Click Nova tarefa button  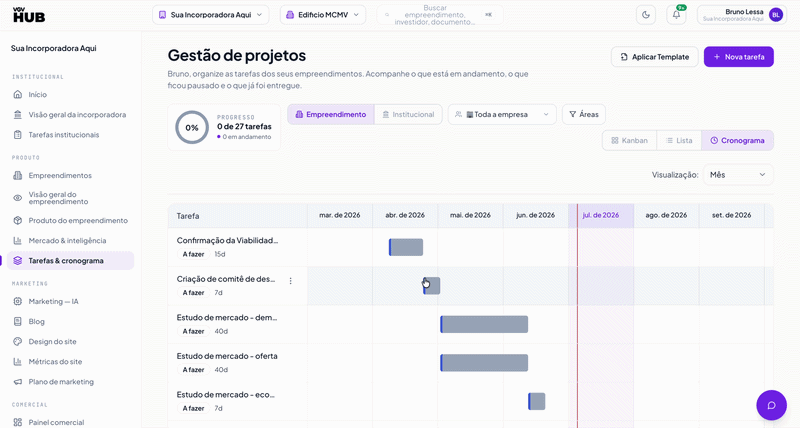pyautogui.click(x=739, y=57)
